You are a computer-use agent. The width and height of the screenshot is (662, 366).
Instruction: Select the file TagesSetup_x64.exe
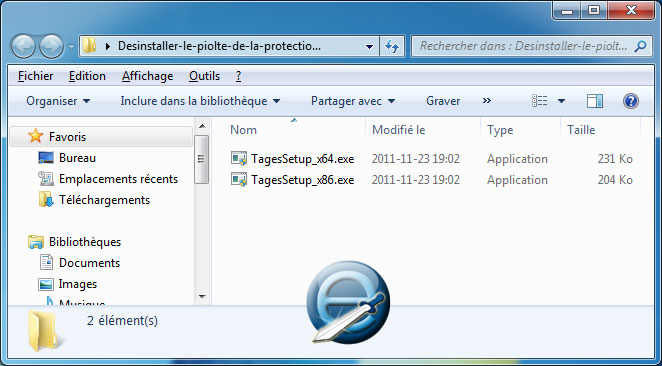(x=303, y=159)
